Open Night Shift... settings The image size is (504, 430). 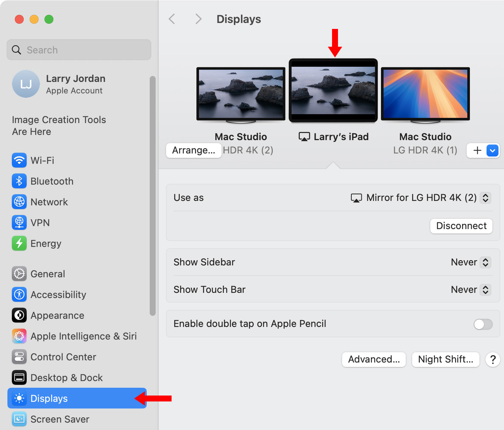(445, 359)
